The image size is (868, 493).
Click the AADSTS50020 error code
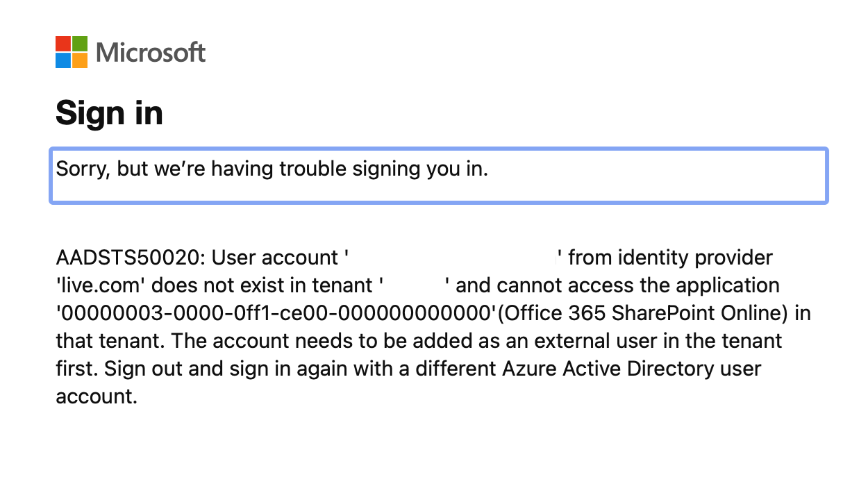[x=130, y=258]
